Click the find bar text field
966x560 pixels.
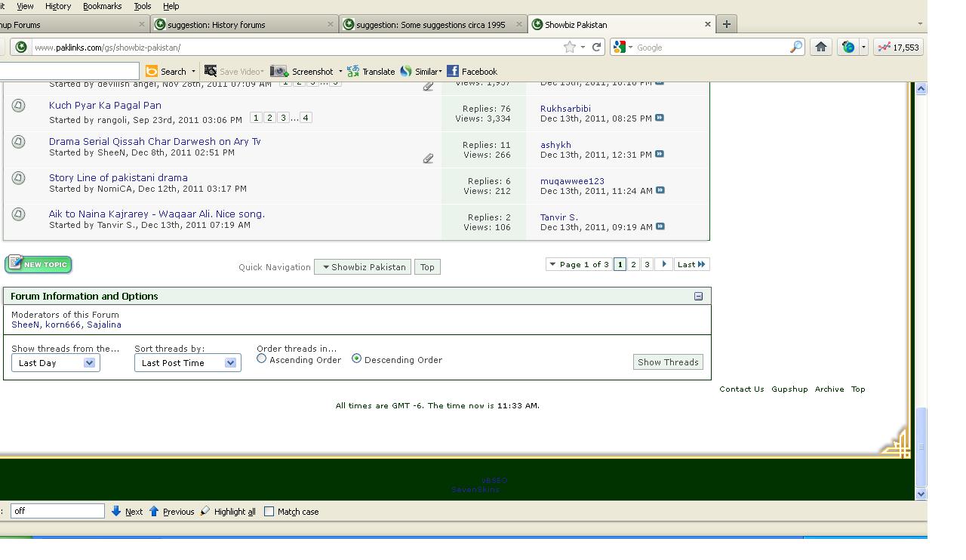tap(57, 511)
